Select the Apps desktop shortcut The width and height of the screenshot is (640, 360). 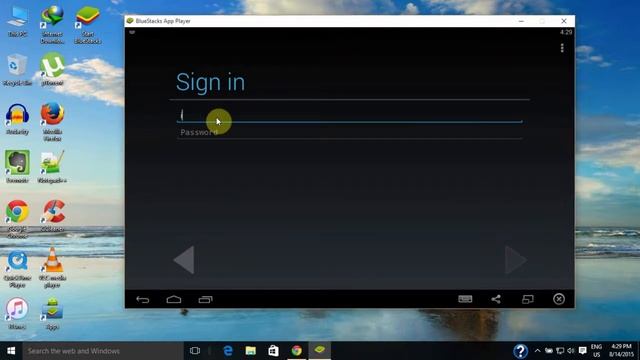52,313
